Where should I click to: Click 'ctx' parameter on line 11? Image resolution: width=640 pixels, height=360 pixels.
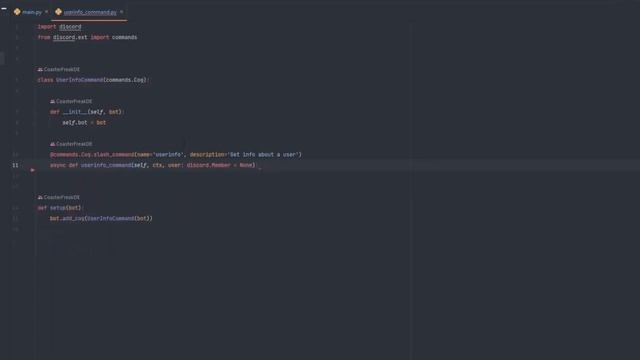[x=157, y=165]
